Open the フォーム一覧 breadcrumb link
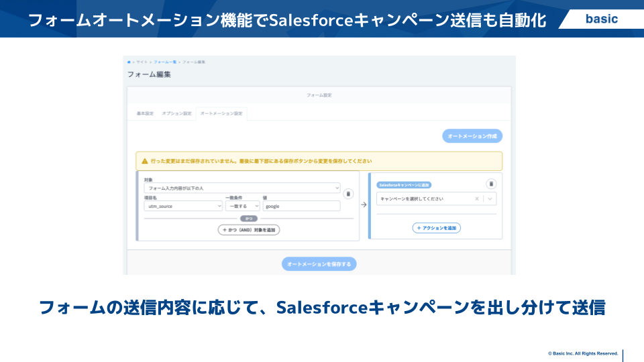 click(x=165, y=62)
